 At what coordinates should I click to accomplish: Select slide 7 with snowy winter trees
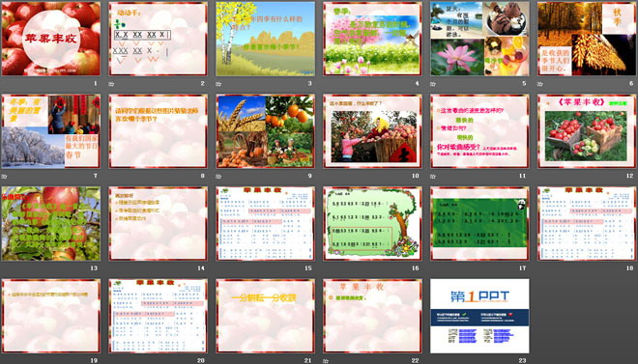(51, 131)
